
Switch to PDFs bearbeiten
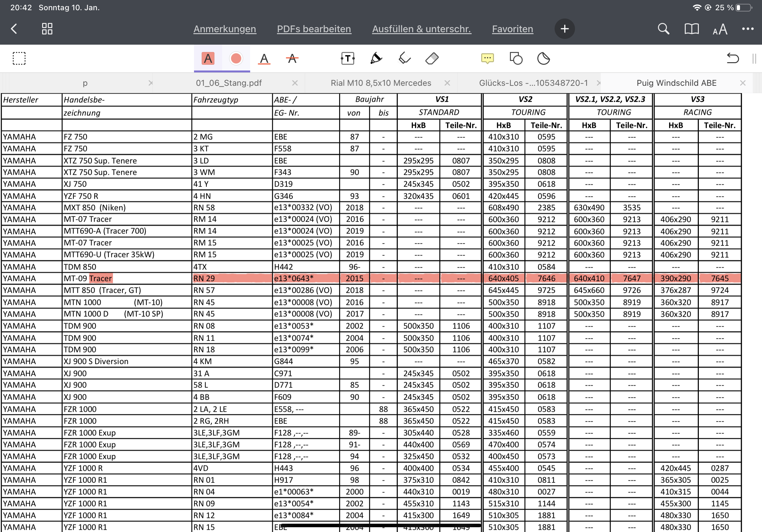coord(314,29)
